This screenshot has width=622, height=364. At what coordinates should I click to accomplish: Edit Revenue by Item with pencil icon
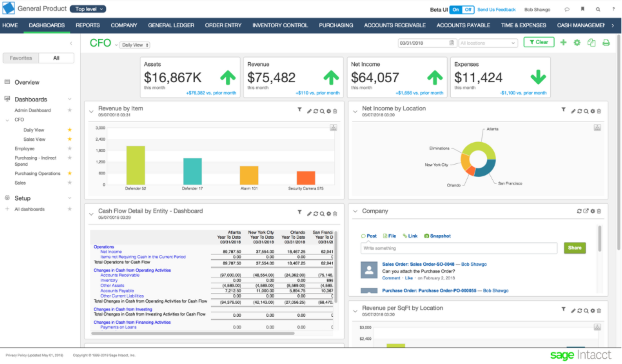[x=309, y=111]
